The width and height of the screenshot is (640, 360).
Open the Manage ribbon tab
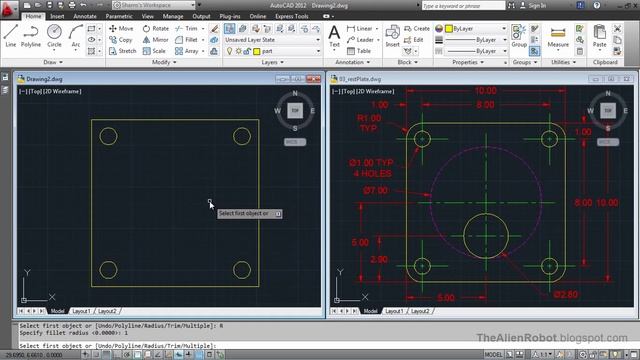click(173, 16)
